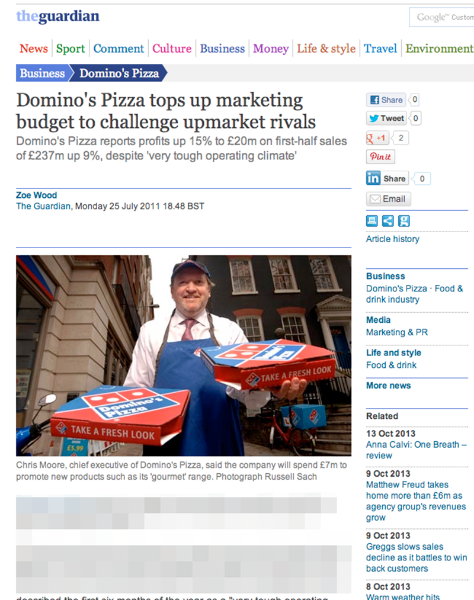Click the Twitter Tweet button
The image size is (474, 600).
pyautogui.click(x=386, y=118)
